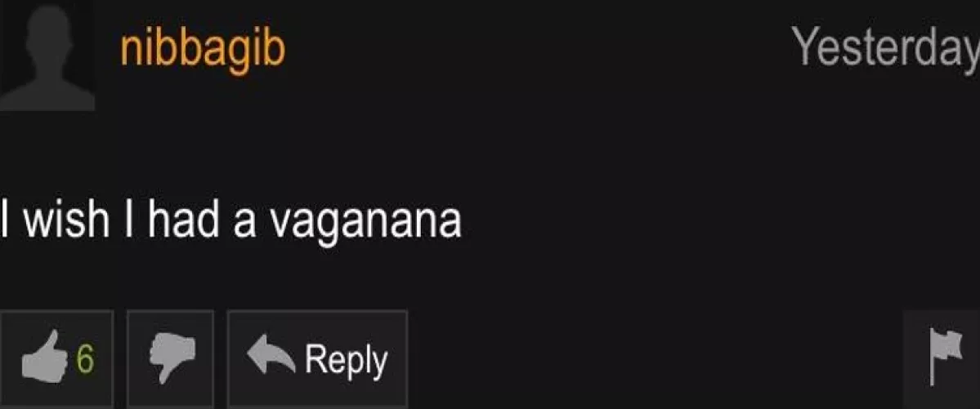Tap the boxed thumbs-down button
This screenshot has height=409, width=980.
click(171, 359)
